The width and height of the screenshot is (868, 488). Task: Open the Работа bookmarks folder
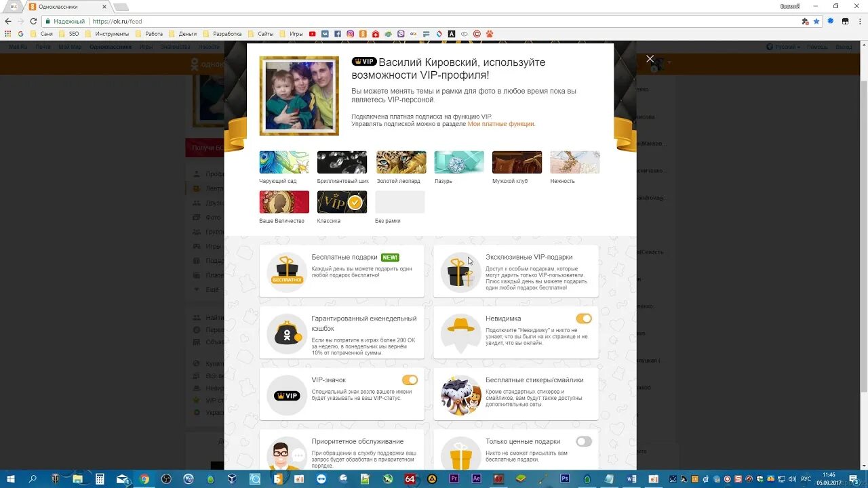click(149, 34)
